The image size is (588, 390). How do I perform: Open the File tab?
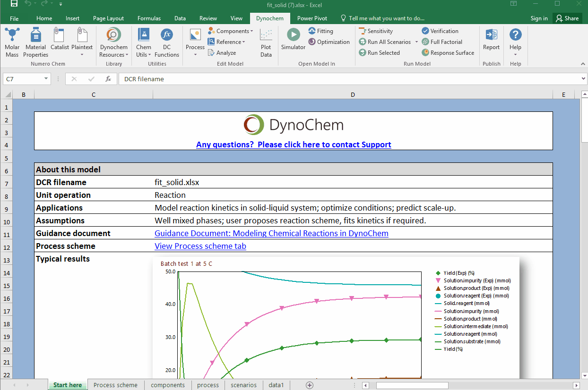point(14,18)
